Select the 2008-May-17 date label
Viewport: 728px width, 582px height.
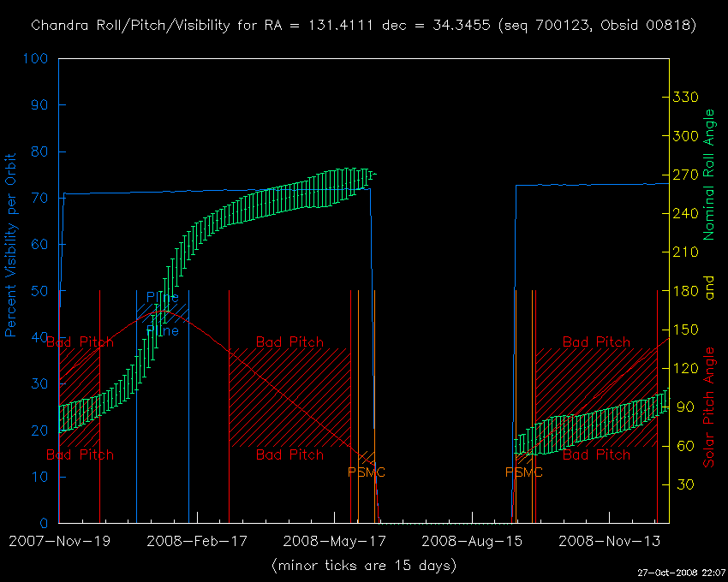[x=334, y=541]
